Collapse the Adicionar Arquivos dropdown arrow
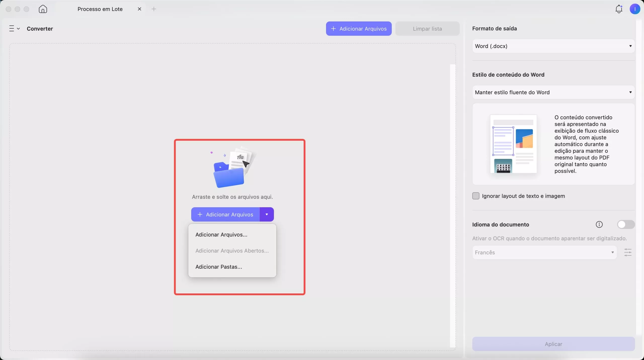644x360 pixels. [267, 214]
